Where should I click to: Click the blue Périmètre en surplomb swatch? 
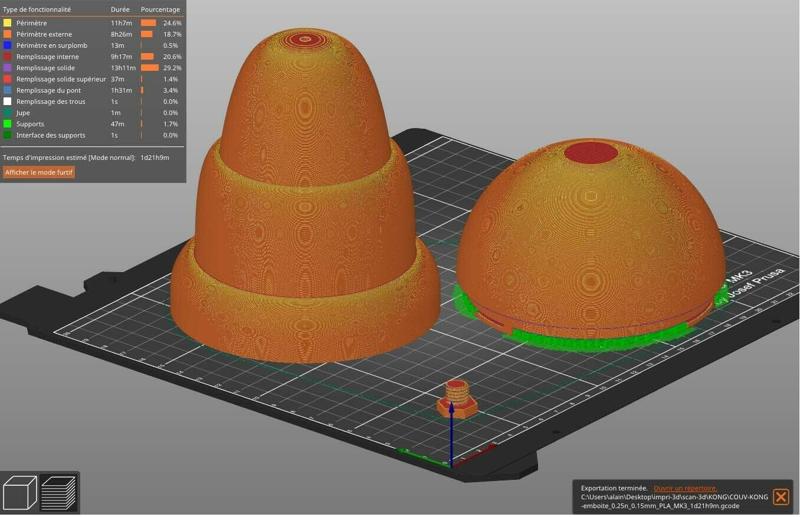coord(7,45)
